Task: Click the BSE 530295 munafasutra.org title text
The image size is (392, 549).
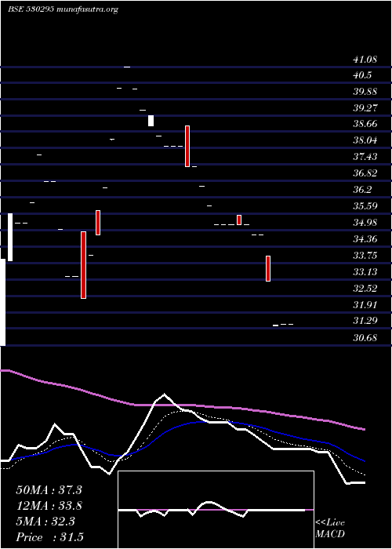Action: pos(63,9)
